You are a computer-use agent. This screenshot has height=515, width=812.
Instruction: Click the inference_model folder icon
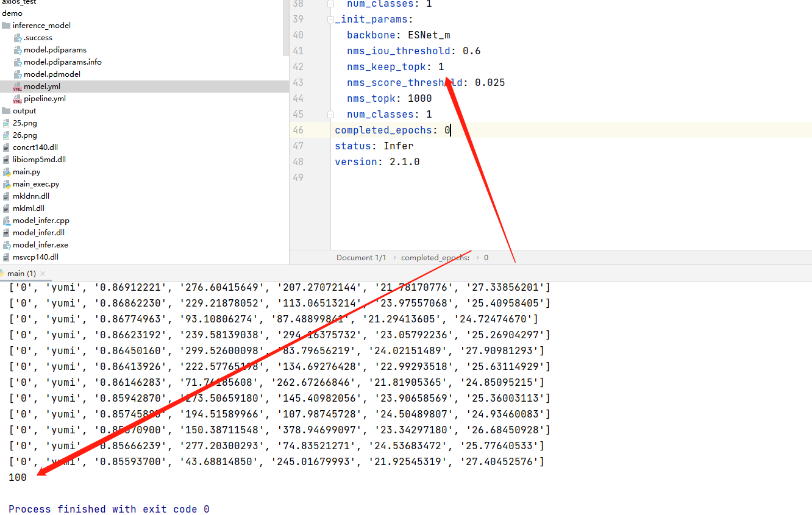coord(6,25)
